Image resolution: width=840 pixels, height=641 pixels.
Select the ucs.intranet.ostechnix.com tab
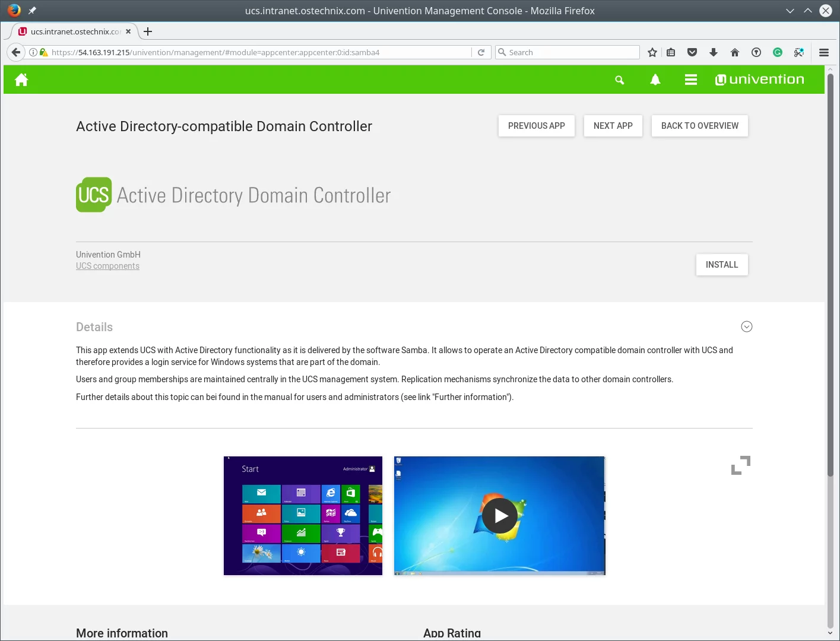[x=75, y=31]
